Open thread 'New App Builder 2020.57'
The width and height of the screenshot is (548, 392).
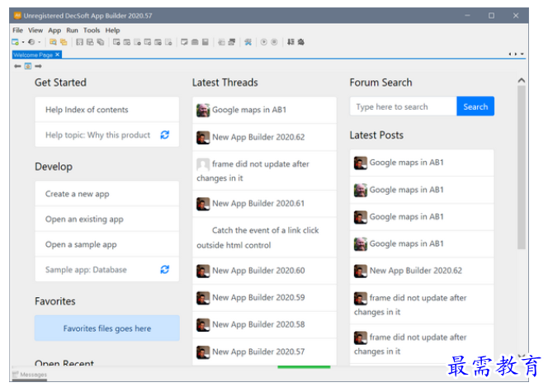[264, 352]
